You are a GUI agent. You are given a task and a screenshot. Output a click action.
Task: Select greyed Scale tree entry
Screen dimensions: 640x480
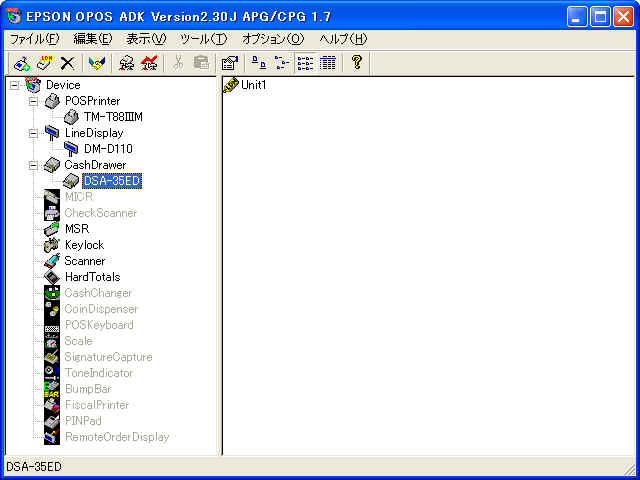(x=78, y=341)
